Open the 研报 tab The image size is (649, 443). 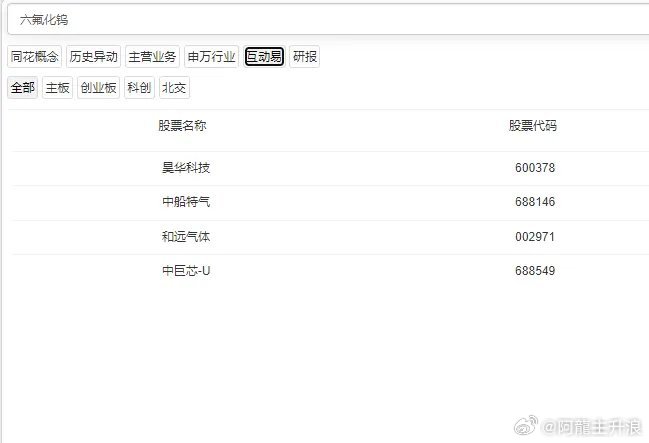305,56
